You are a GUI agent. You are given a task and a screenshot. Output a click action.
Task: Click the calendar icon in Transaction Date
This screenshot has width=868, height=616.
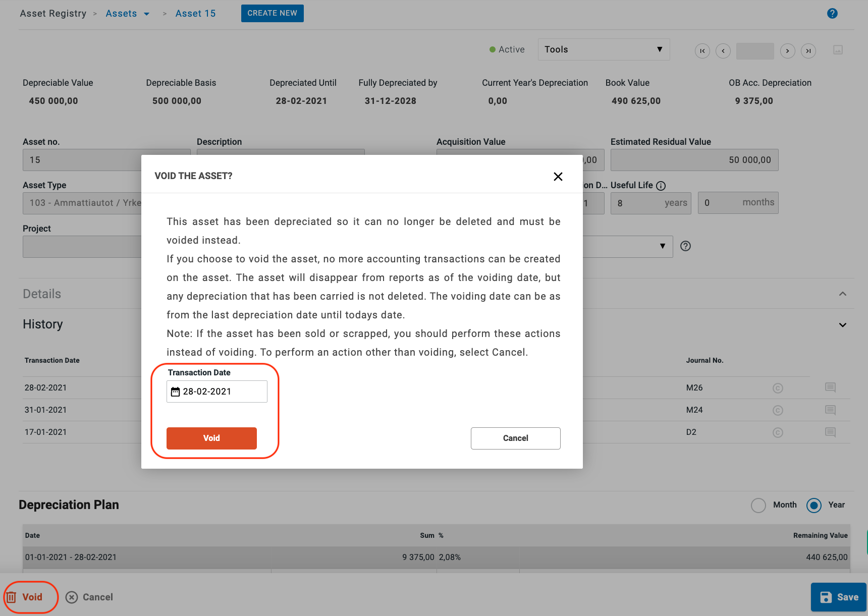pos(175,392)
